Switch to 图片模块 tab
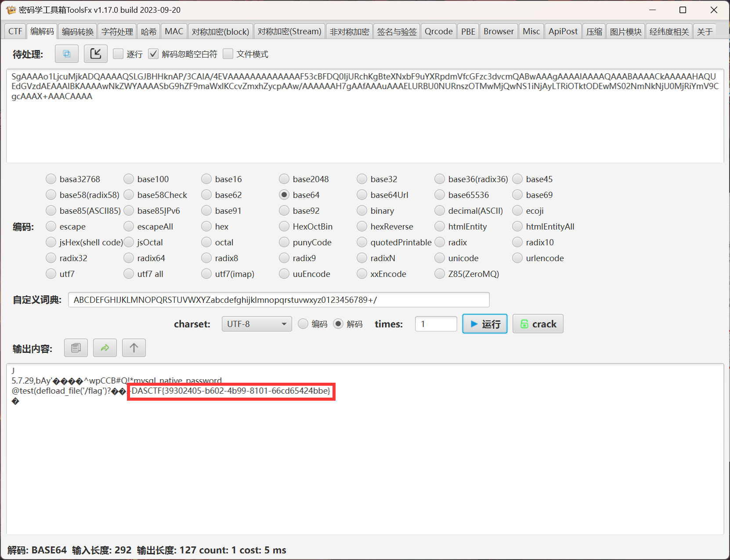The width and height of the screenshot is (730, 560). click(x=626, y=32)
